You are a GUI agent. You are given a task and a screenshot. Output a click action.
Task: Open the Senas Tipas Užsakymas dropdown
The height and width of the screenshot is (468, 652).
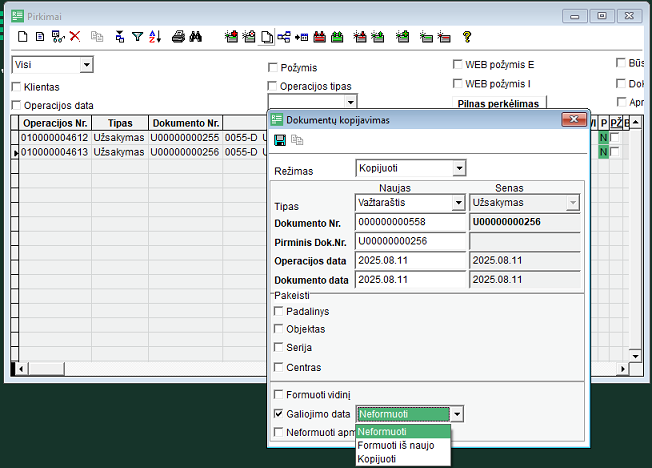(x=573, y=203)
